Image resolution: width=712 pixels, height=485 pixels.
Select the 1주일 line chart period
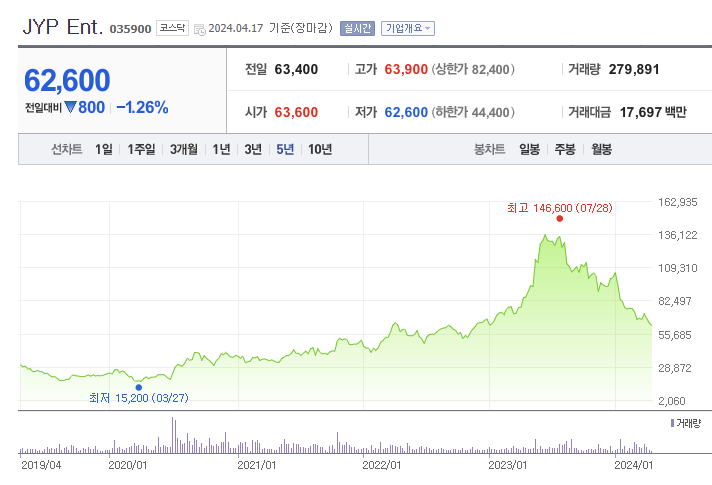click(141, 149)
